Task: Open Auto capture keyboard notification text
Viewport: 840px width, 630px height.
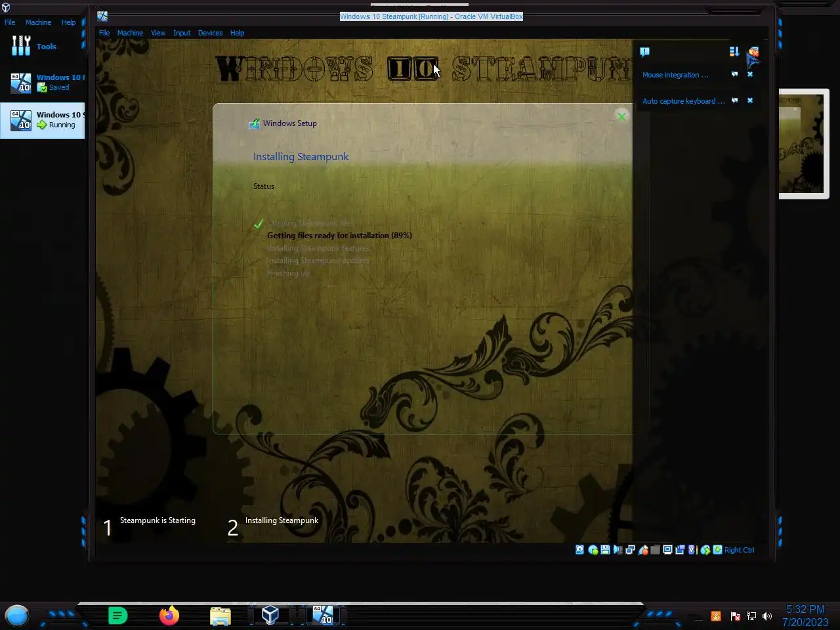Action: click(683, 101)
